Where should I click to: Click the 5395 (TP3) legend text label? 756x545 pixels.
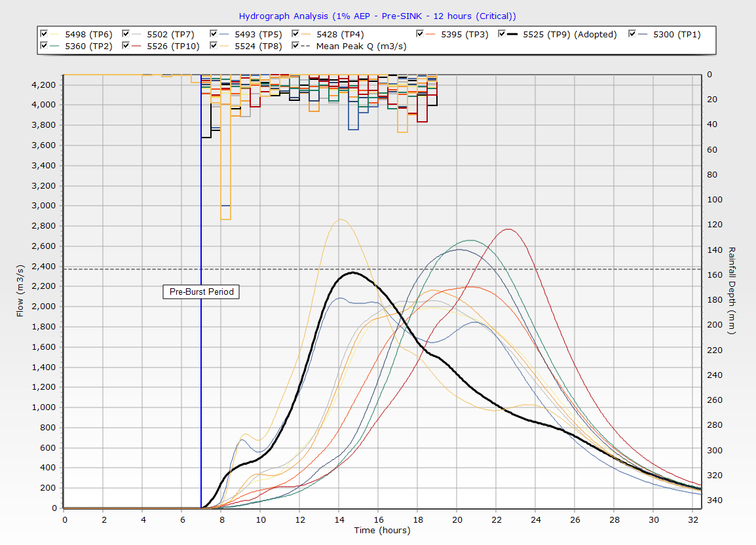[464, 34]
